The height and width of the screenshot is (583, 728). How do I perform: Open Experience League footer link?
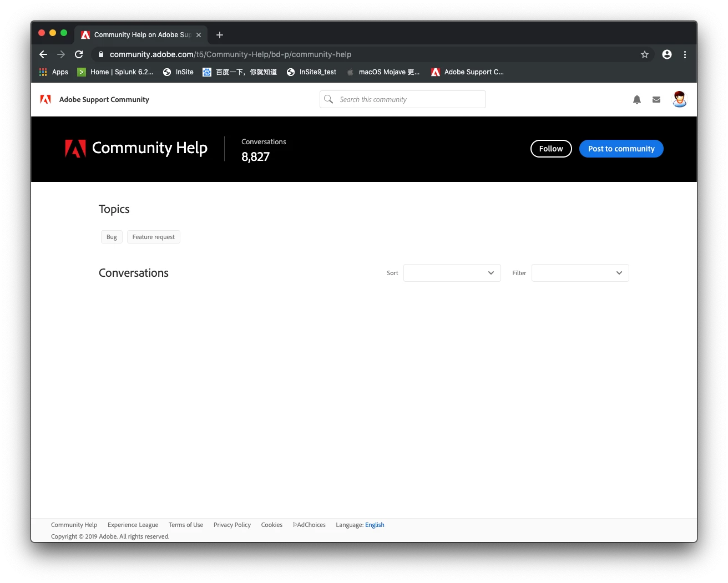click(133, 525)
